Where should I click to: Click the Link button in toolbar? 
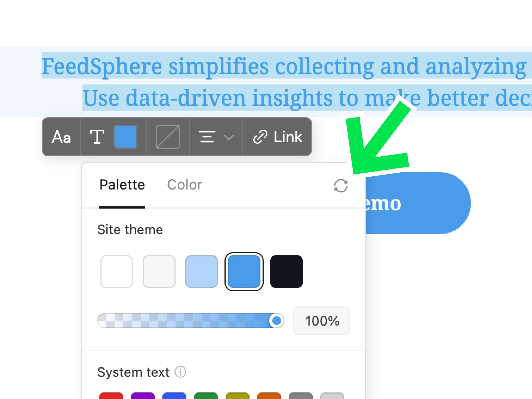point(277,137)
